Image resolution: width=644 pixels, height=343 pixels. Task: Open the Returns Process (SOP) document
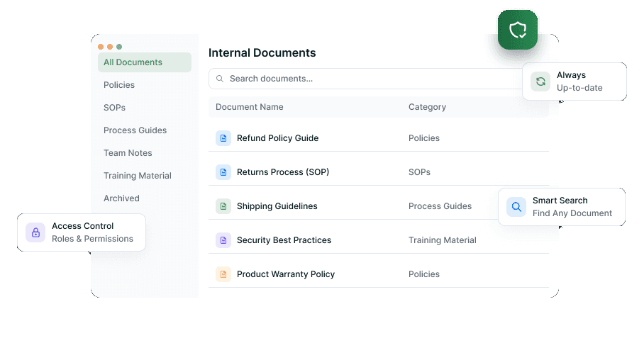[283, 172]
